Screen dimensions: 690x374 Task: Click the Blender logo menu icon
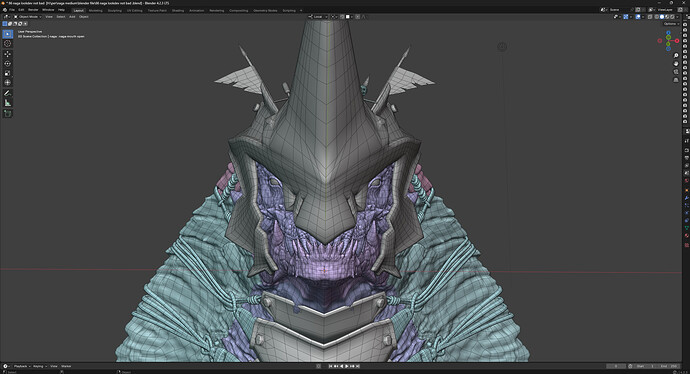[x=4, y=10]
